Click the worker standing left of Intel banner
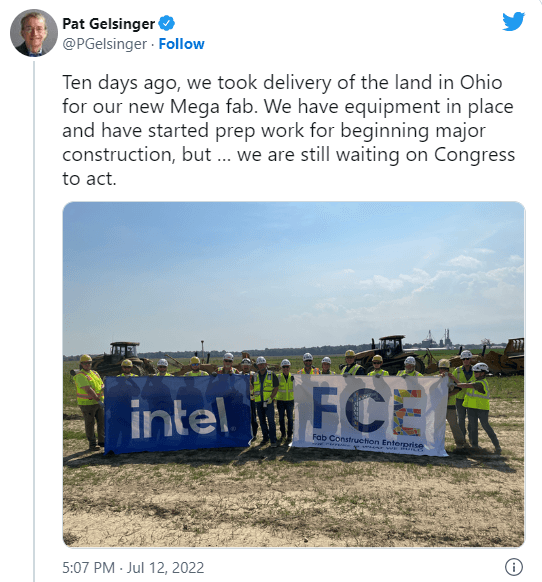542x582 pixels. 89,401
